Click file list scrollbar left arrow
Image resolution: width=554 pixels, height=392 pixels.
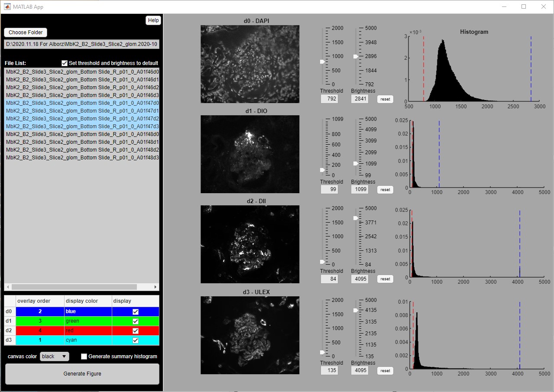8,287
